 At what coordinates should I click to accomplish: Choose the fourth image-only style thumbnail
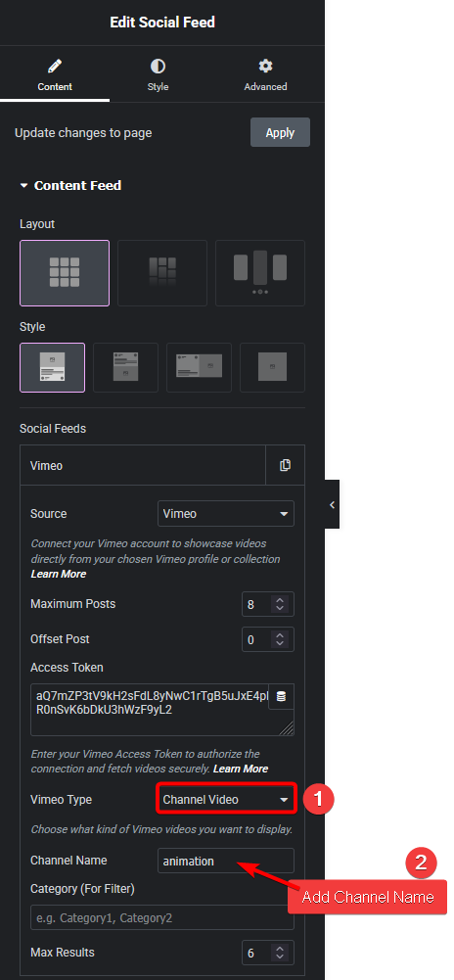[x=272, y=367]
